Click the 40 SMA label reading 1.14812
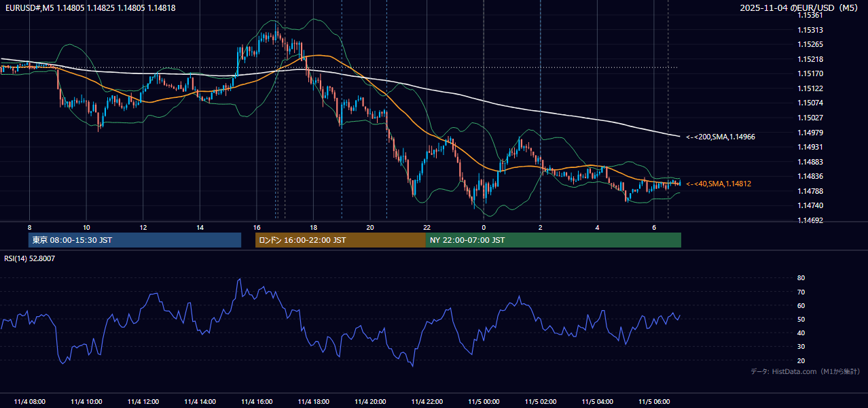This screenshot has height=408, width=868. pyautogui.click(x=719, y=184)
